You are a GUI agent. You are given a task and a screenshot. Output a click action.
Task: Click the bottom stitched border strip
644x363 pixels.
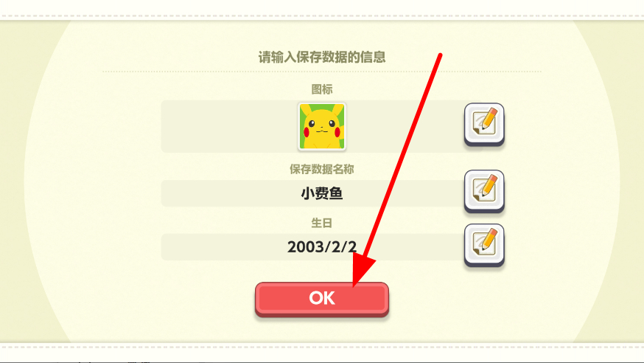coord(322,348)
